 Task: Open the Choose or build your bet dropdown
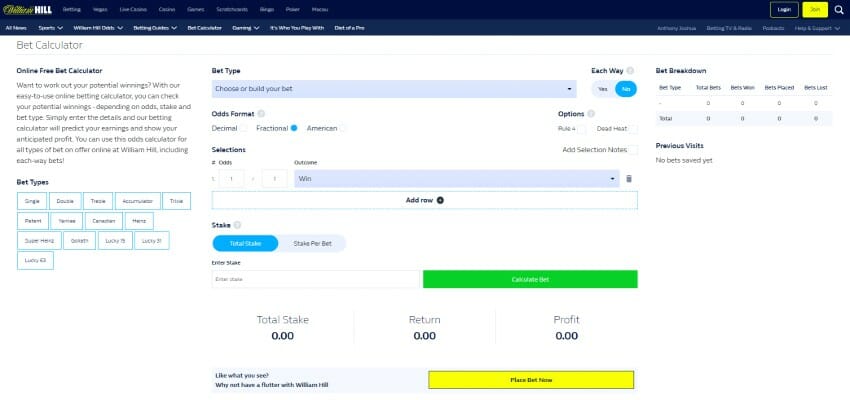click(x=394, y=89)
